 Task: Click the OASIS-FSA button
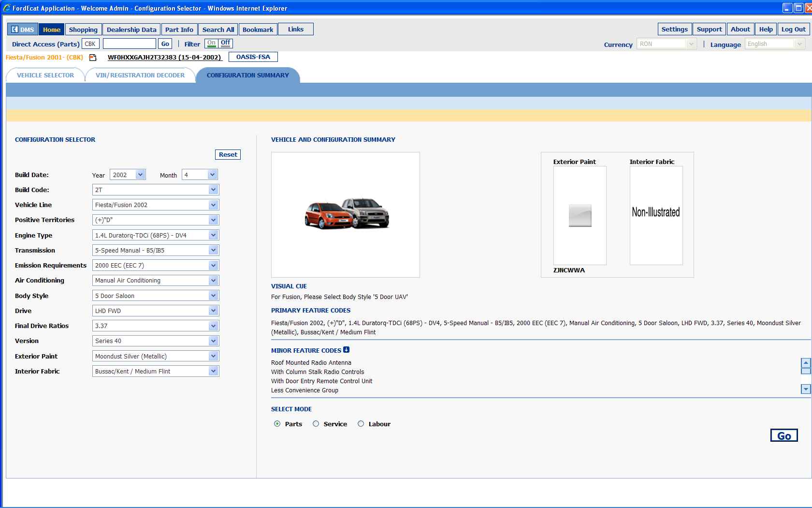pos(253,57)
